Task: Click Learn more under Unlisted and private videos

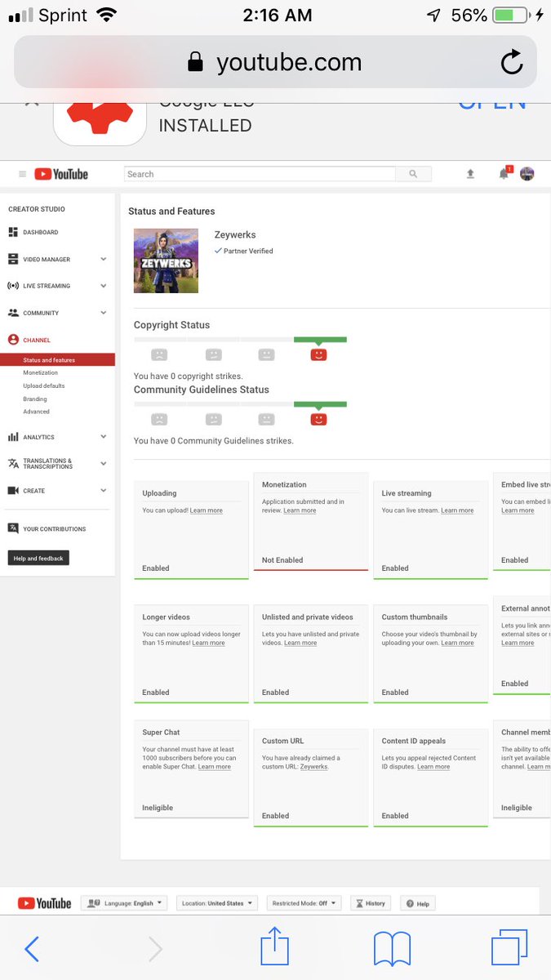Action: coord(300,643)
